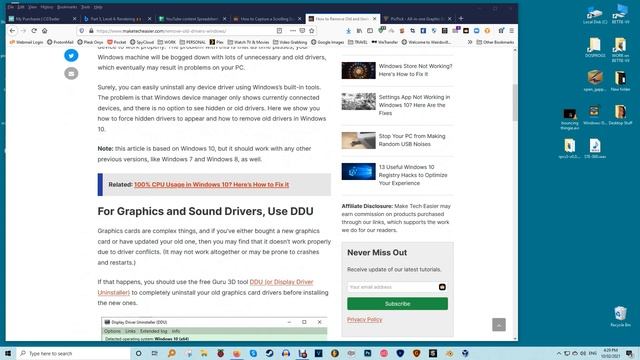Click the Settings App Not Working thumbnail
The image size is (640, 360).
click(358, 101)
